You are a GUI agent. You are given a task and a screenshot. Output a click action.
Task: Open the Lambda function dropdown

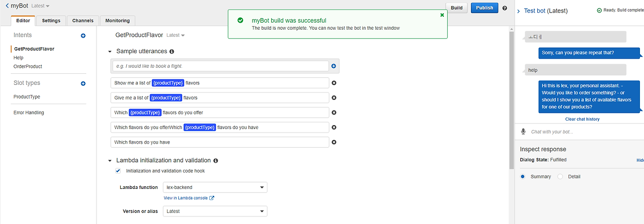pos(215,187)
